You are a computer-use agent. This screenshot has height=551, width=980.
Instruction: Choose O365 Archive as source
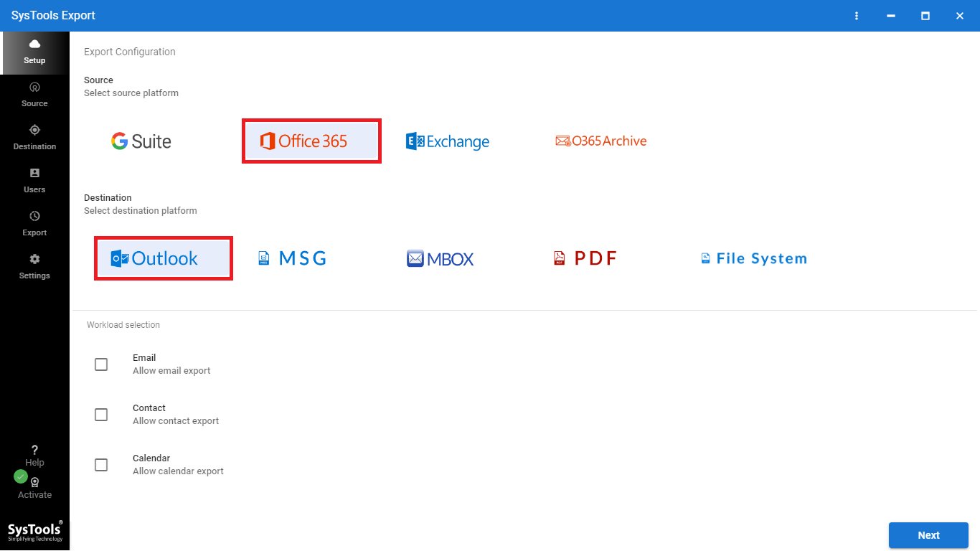pyautogui.click(x=601, y=141)
